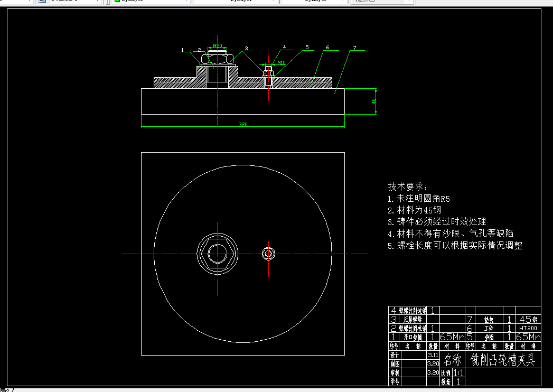This screenshot has width=553, height=392.
Task: Click the 压紧螺母 part name cell
Action: (413, 320)
